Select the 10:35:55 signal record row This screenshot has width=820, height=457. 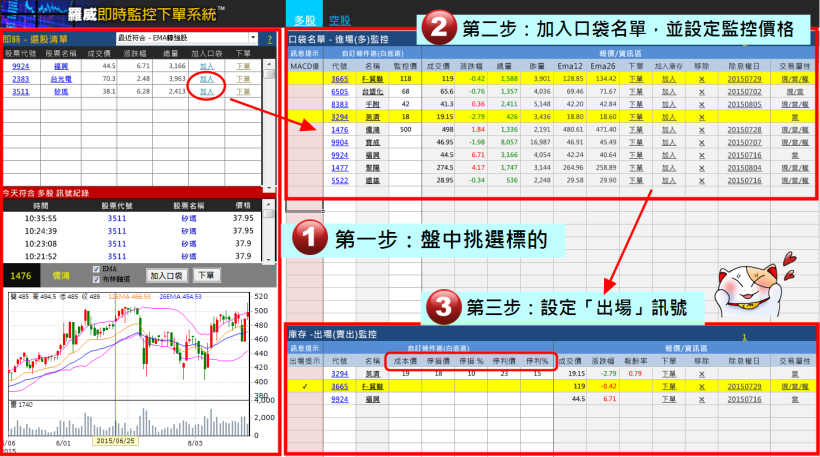134,219
